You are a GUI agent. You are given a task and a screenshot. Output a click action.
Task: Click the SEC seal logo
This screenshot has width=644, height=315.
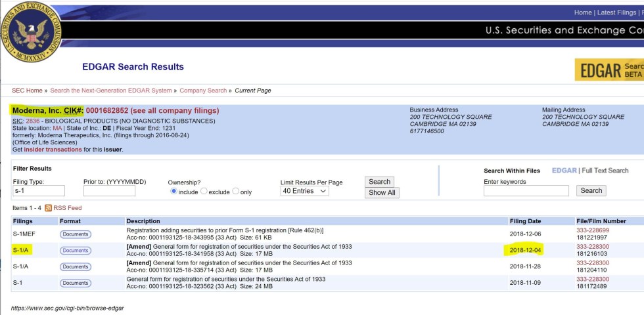pos(32,32)
